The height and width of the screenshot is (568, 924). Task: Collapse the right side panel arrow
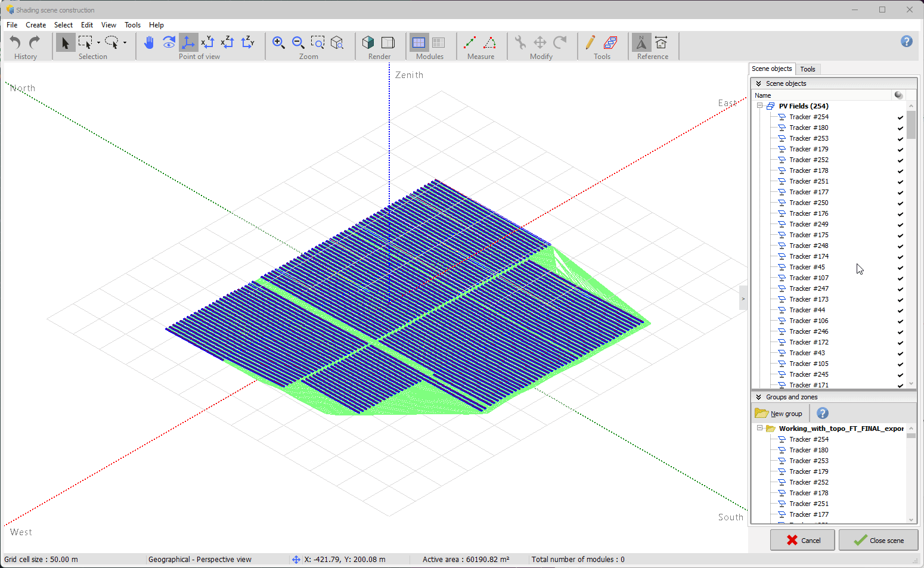[743, 299]
